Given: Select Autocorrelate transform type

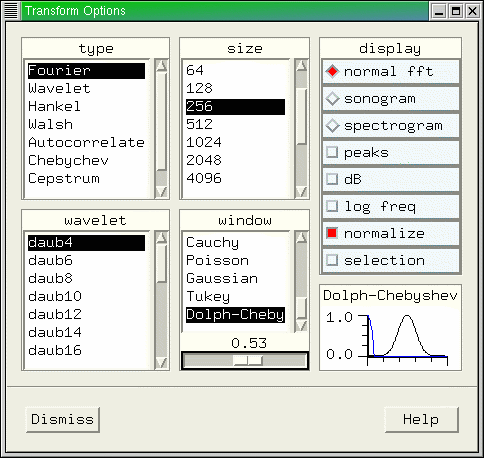Looking at the screenshot, I should (86, 143).
